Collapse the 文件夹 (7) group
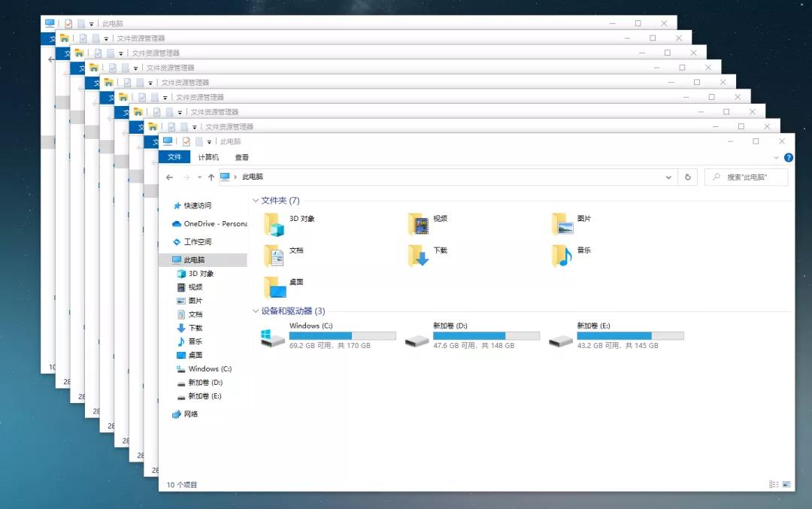 tap(256, 201)
